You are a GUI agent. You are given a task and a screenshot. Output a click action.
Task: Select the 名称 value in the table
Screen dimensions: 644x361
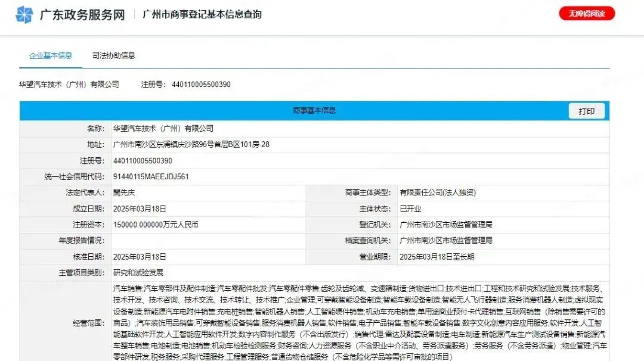[x=163, y=129]
